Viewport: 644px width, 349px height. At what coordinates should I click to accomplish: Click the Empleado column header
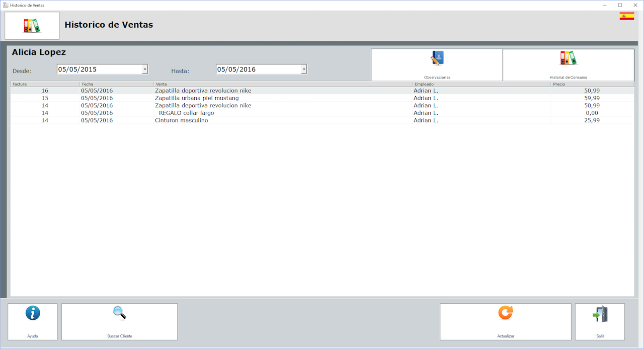coord(481,84)
